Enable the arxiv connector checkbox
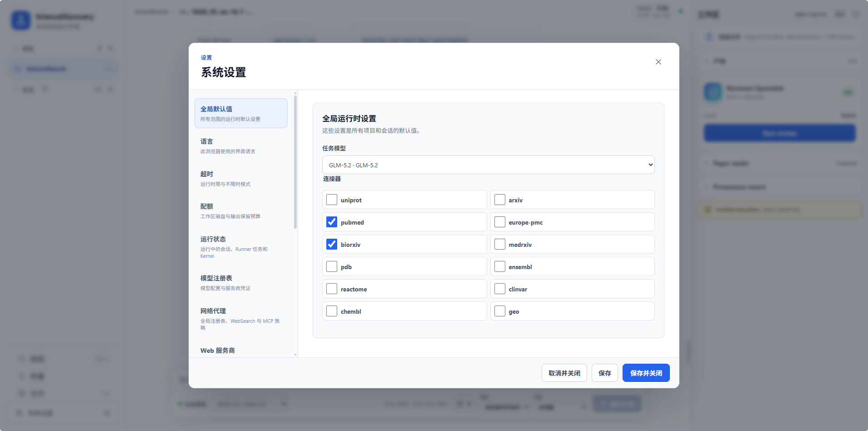 [x=500, y=200]
